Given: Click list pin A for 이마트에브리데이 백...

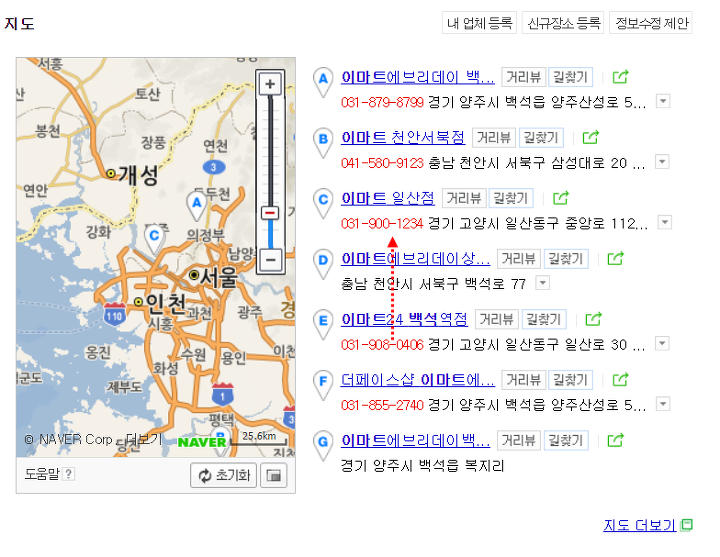Looking at the screenshot, I should click(323, 82).
